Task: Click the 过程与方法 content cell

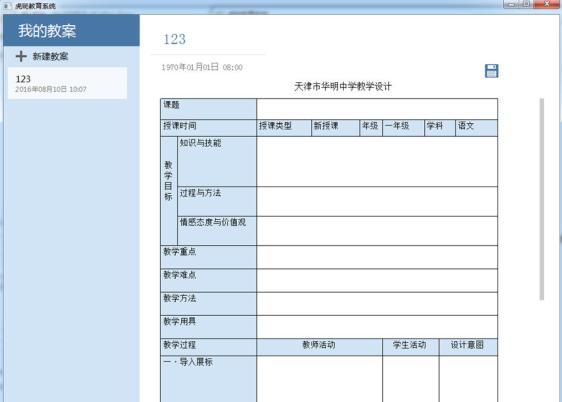Action: click(377, 201)
